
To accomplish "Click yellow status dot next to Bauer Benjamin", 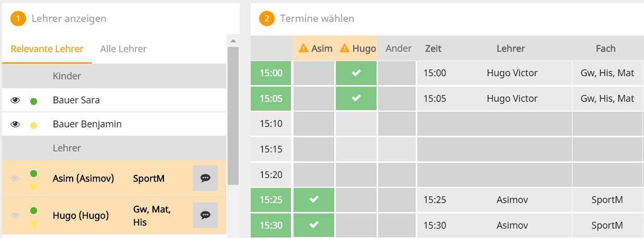I will pyautogui.click(x=33, y=125).
